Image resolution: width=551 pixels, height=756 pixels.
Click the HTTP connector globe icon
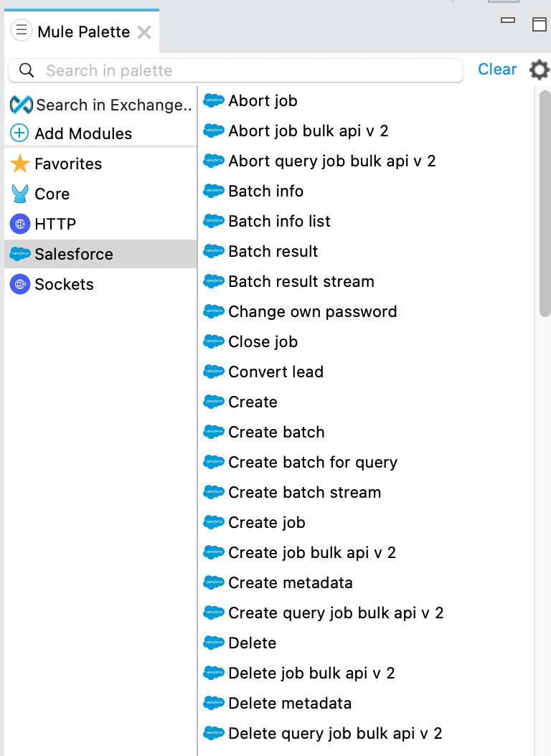pyautogui.click(x=19, y=224)
